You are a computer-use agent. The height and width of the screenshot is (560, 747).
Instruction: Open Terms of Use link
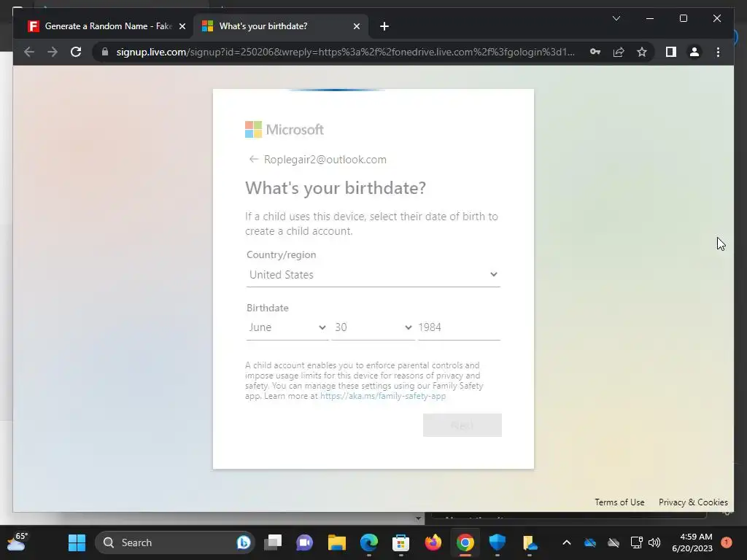[619, 502]
